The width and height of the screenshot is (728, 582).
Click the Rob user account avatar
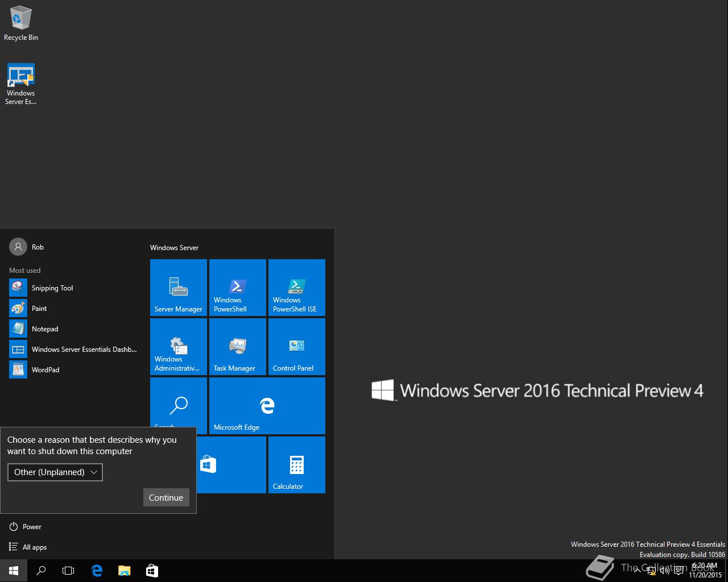[x=18, y=247]
